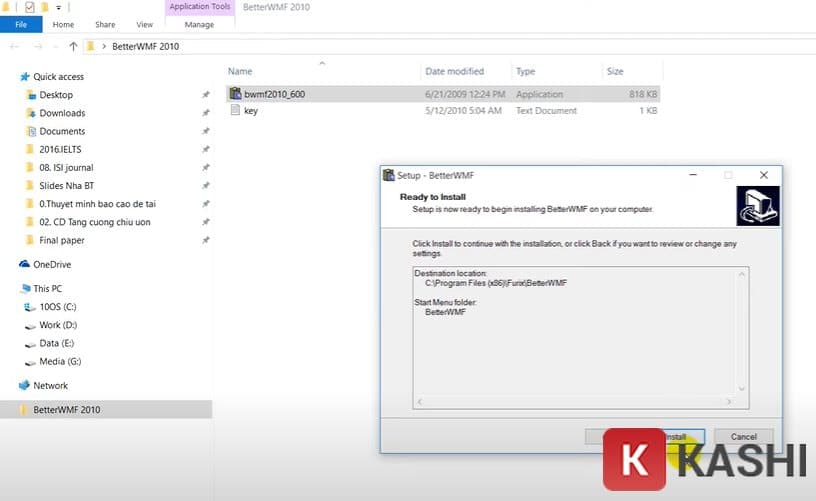The width and height of the screenshot is (816, 501).
Task: Go up one folder level arrow
Action: pos(73,46)
